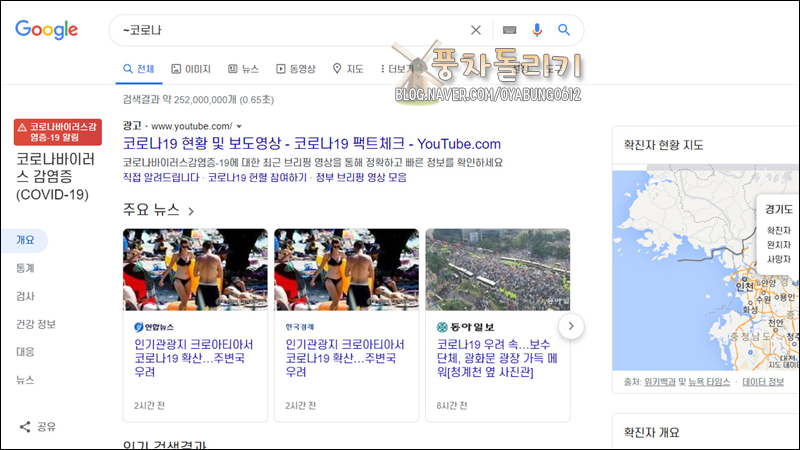Click the 동아일보 publisher logo

(465, 327)
